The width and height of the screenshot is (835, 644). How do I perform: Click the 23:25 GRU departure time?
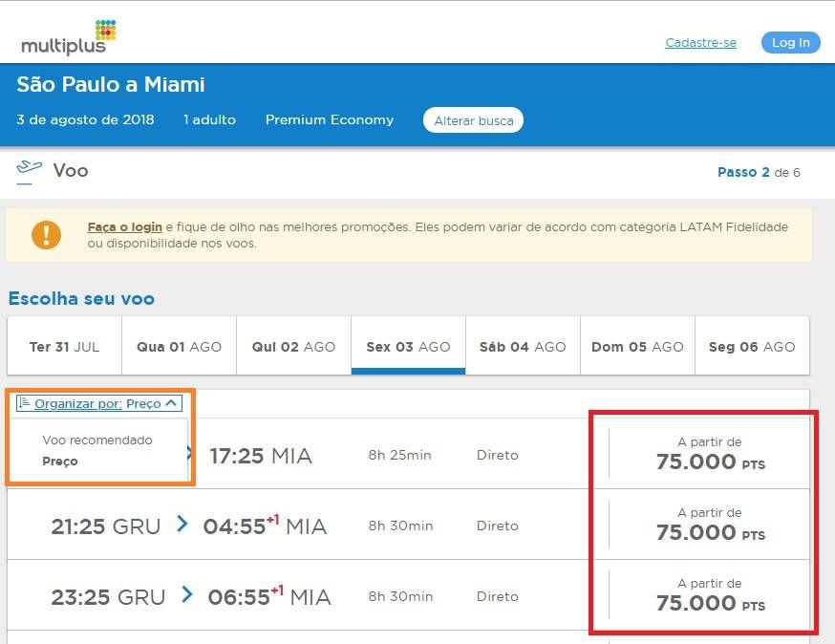point(108,597)
